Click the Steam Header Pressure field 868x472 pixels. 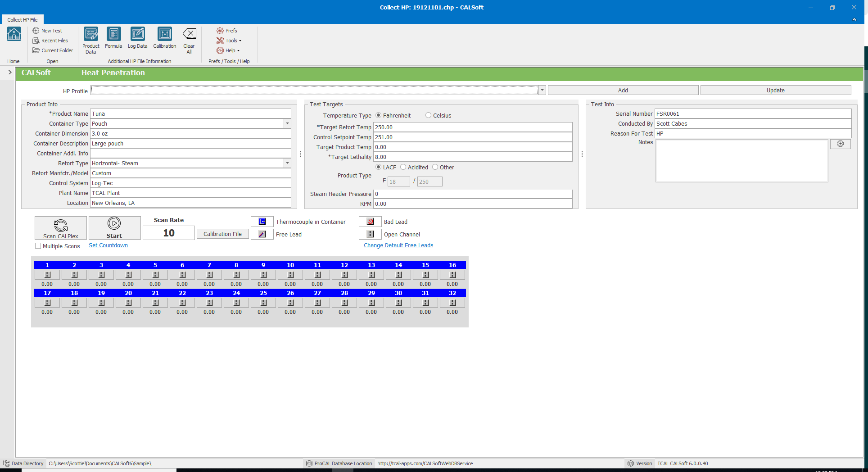point(473,194)
